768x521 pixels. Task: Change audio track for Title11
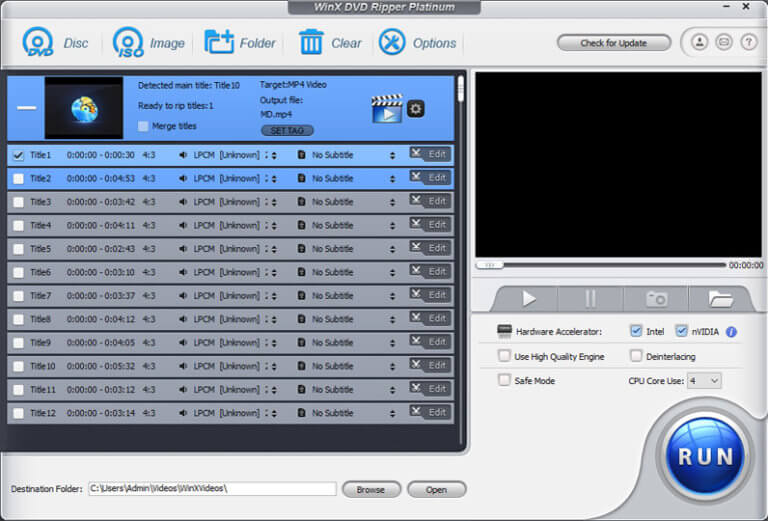point(274,390)
